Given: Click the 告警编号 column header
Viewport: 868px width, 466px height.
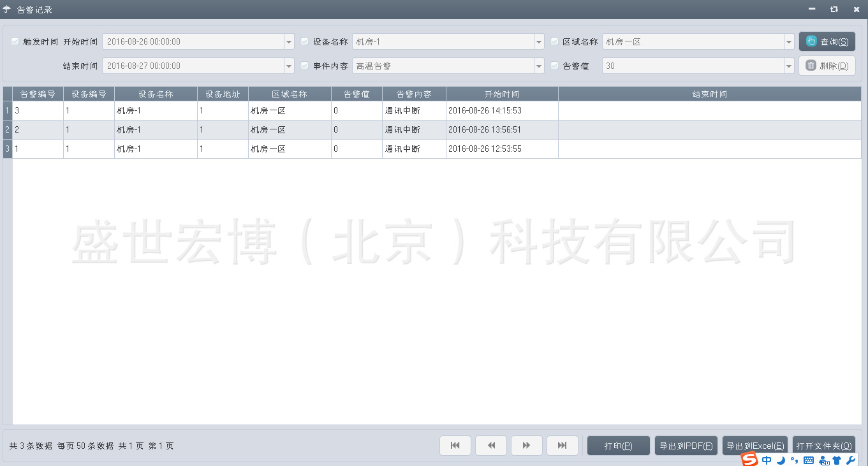Looking at the screenshot, I should (x=38, y=94).
